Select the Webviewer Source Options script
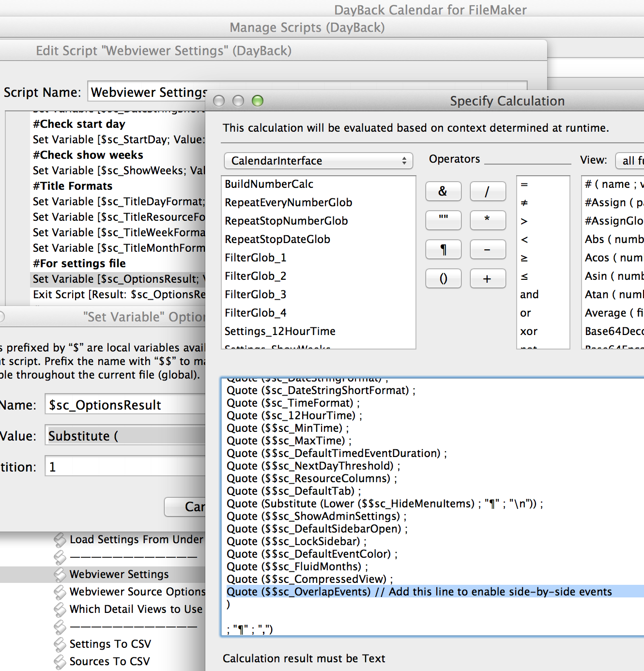 coord(138,592)
